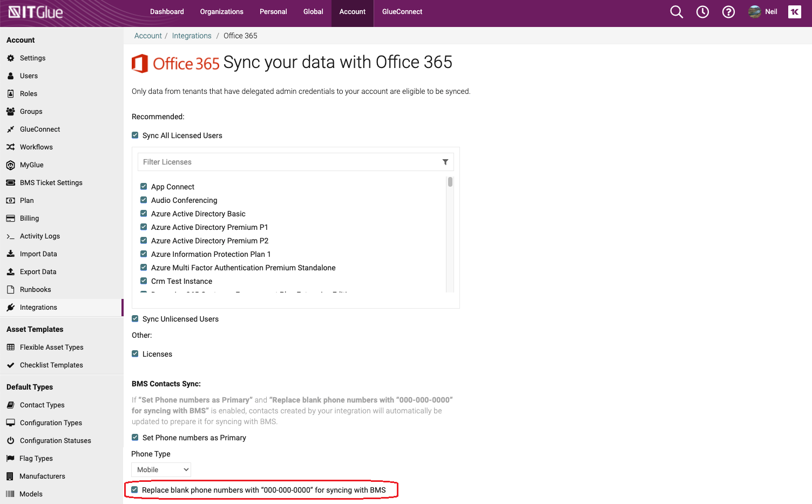Uncheck the Audio Conferencing license
This screenshot has width=812, height=504.
144,200
